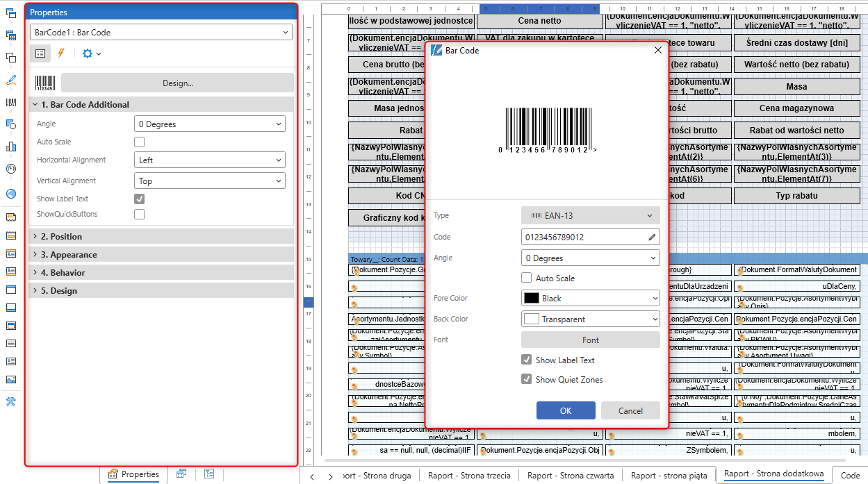
Task: Open the Maps globe toolbox category
Action: tap(11, 194)
